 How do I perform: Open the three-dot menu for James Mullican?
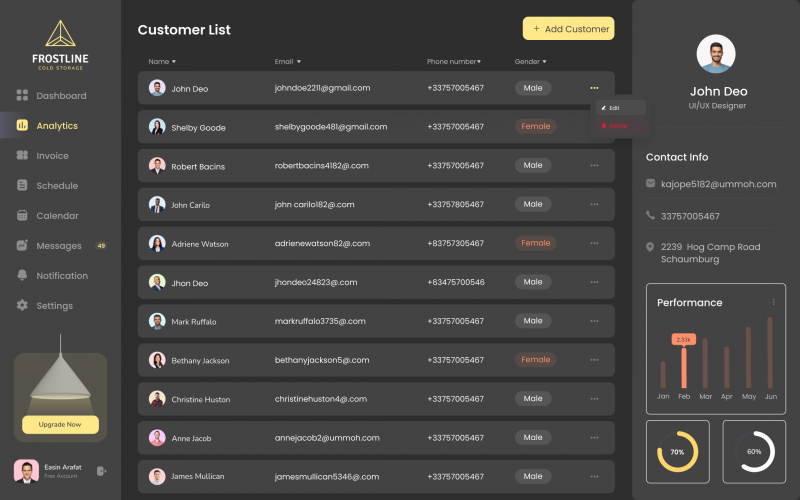pos(594,476)
